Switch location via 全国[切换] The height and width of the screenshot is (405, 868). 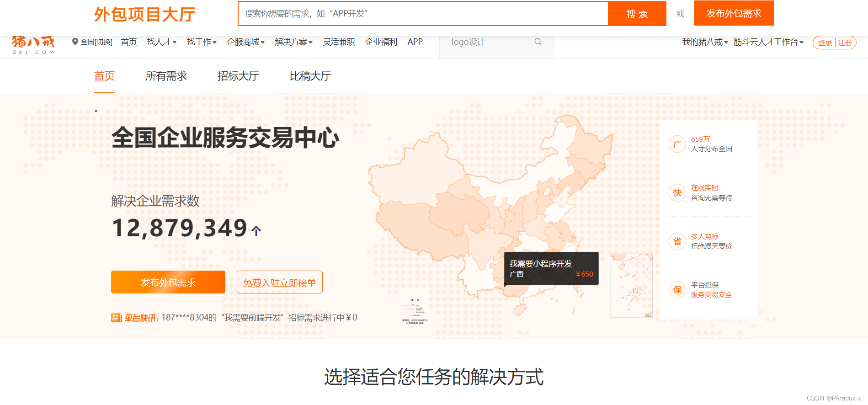pyautogui.click(x=96, y=42)
